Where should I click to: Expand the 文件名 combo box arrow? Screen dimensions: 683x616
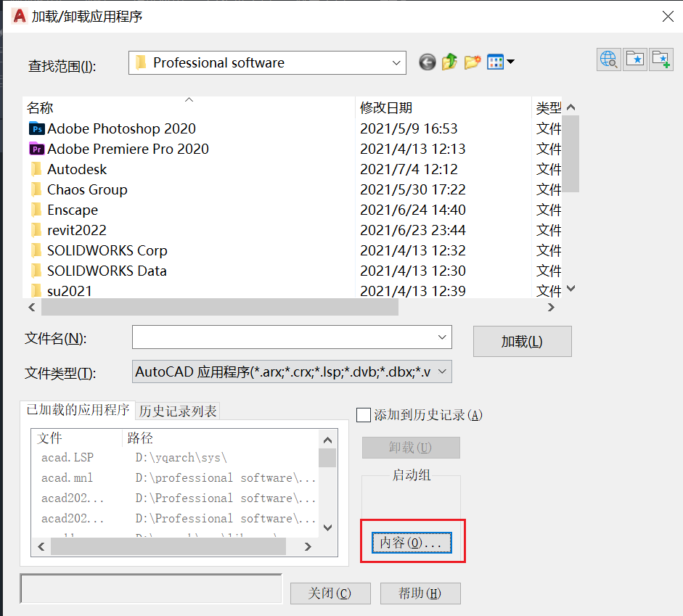click(442, 337)
